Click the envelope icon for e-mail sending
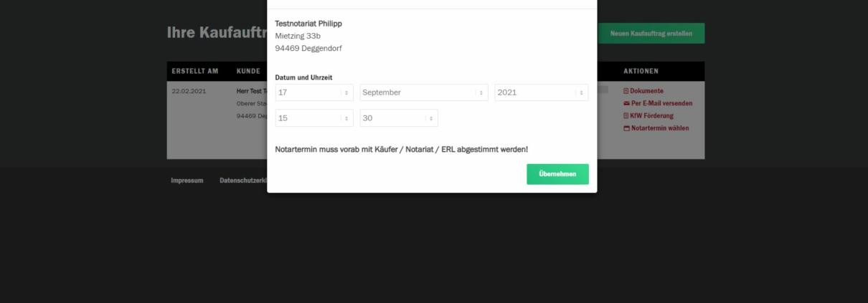868x303 pixels. pos(626,103)
